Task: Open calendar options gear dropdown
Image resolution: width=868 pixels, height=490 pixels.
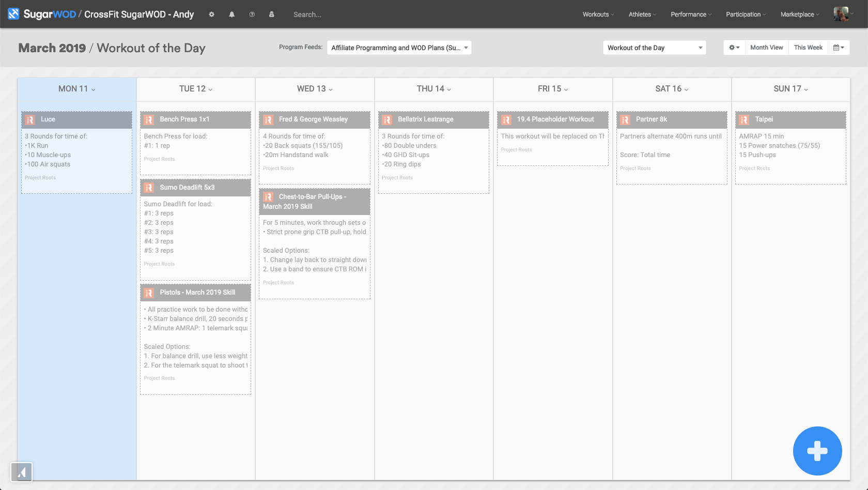Action: (734, 48)
